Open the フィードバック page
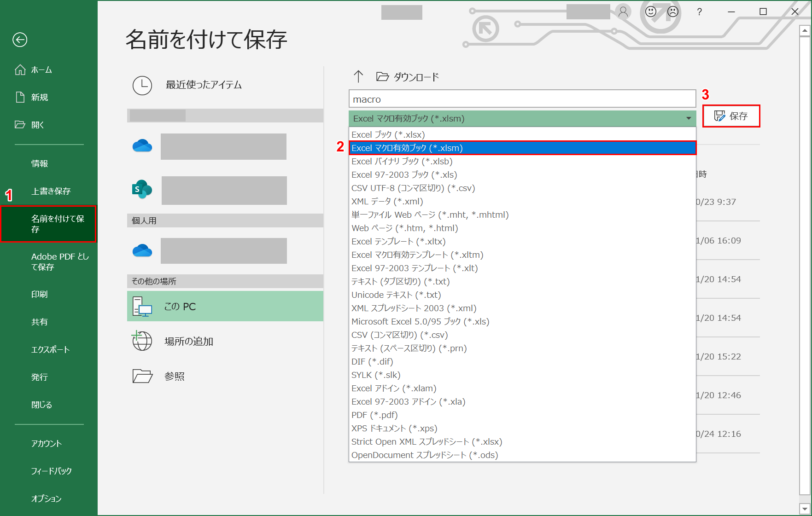The image size is (812, 516). click(x=49, y=471)
